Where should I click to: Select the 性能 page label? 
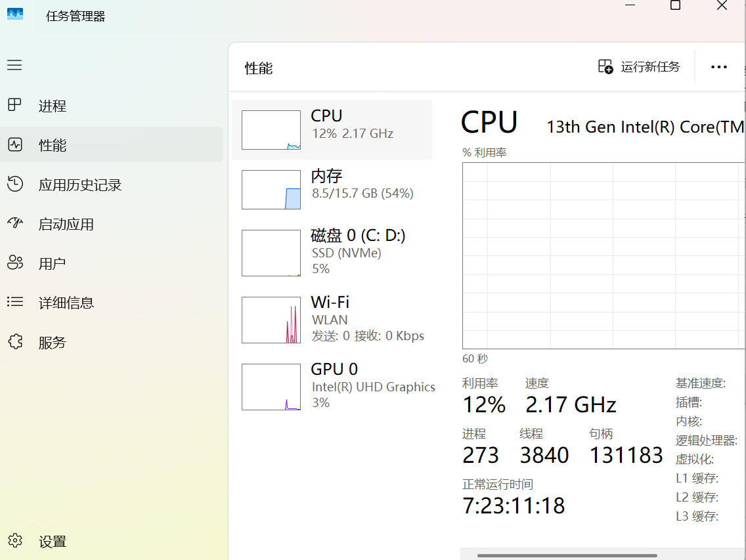click(x=53, y=145)
